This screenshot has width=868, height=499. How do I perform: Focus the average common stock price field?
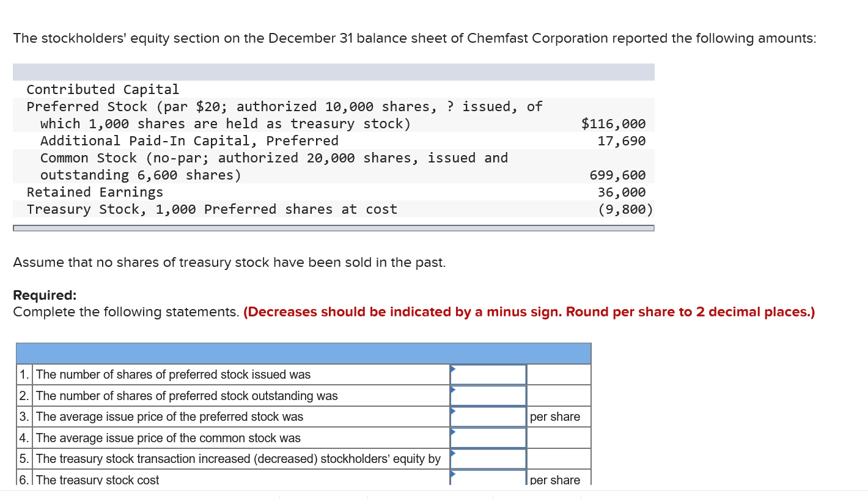click(488, 438)
